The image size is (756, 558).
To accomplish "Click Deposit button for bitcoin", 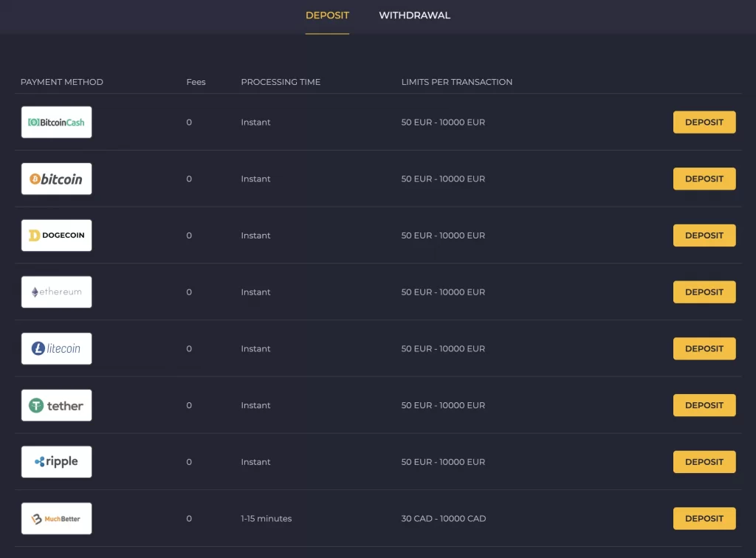I will click(x=704, y=179).
